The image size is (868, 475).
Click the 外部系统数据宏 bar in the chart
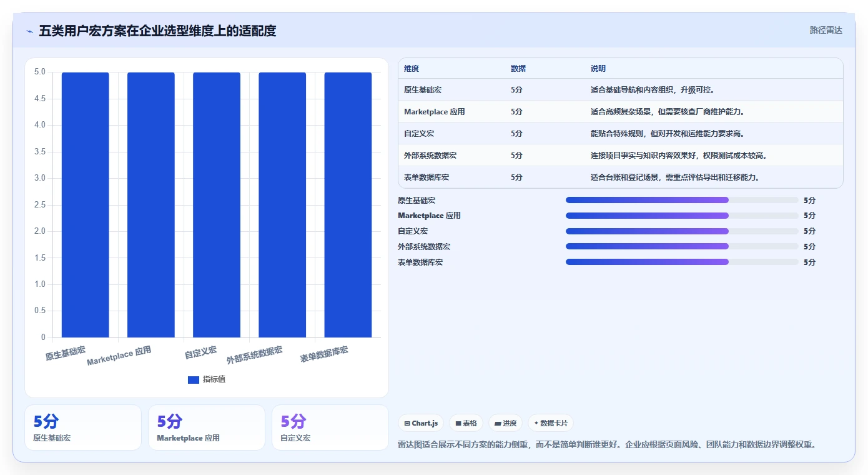click(x=282, y=205)
